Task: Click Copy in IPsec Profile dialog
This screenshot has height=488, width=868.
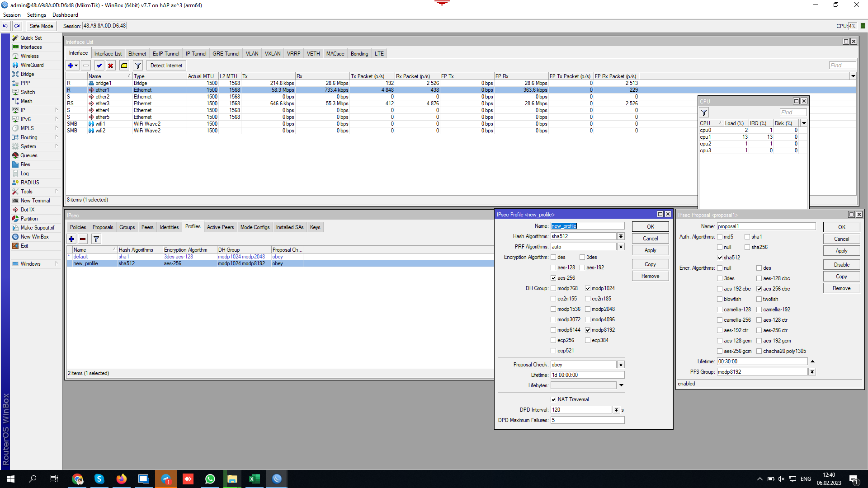Action: [650, 264]
